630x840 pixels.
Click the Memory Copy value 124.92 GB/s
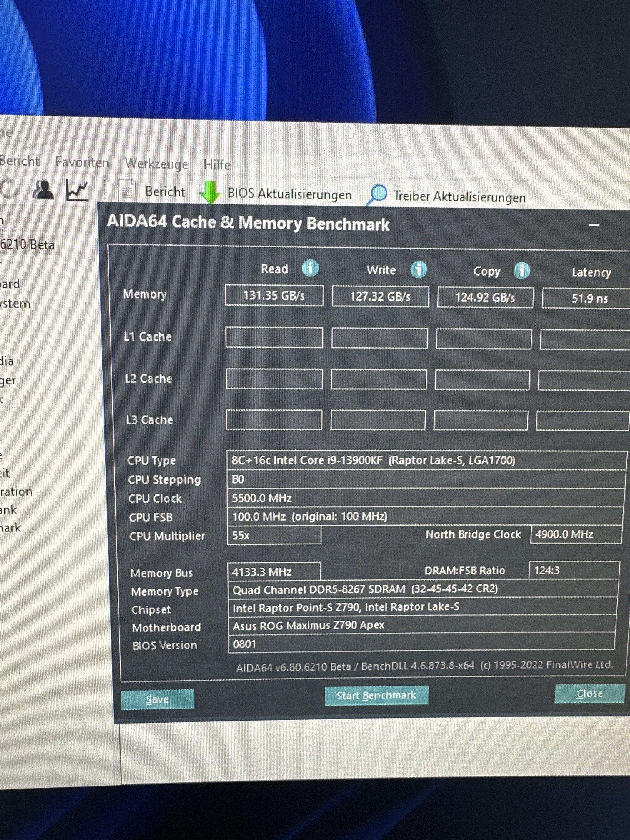(485, 298)
